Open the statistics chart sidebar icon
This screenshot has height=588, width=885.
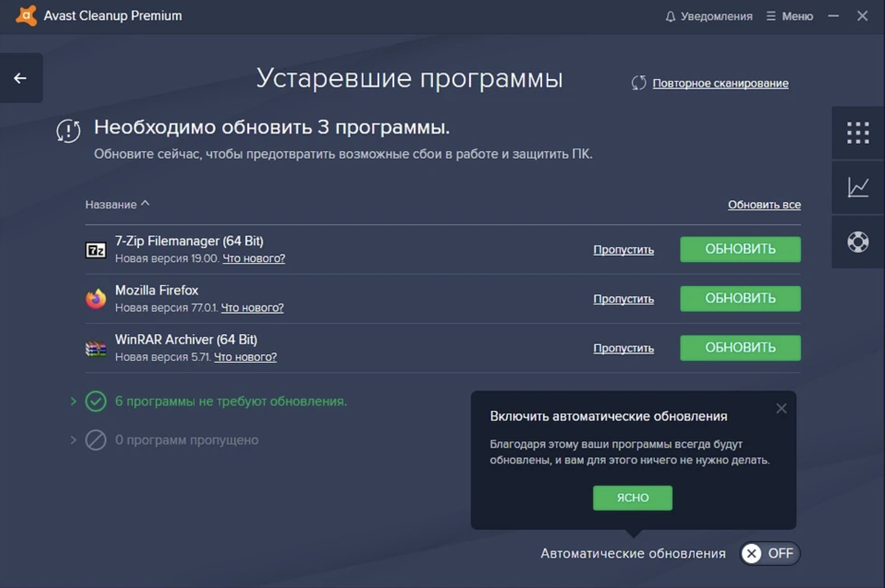(858, 187)
